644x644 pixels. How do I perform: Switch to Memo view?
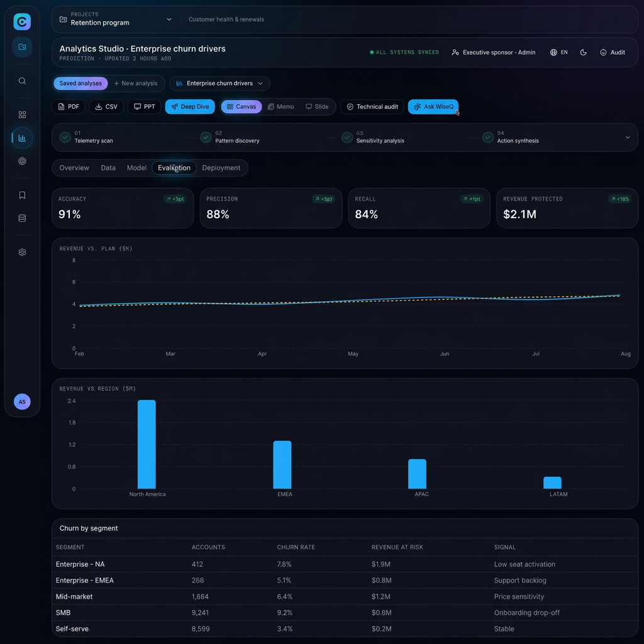tap(281, 107)
